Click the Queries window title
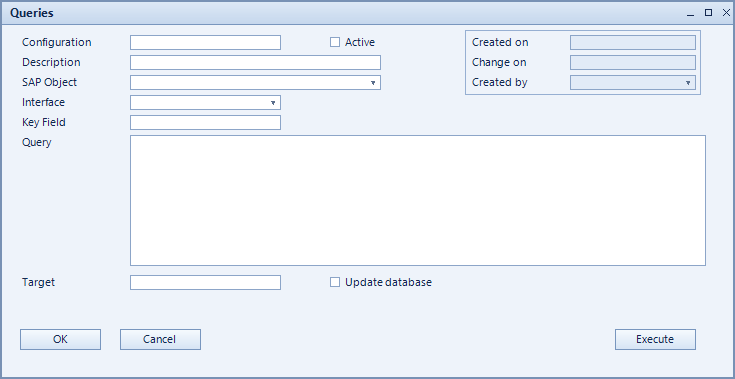The width and height of the screenshot is (735, 379). (x=32, y=13)
